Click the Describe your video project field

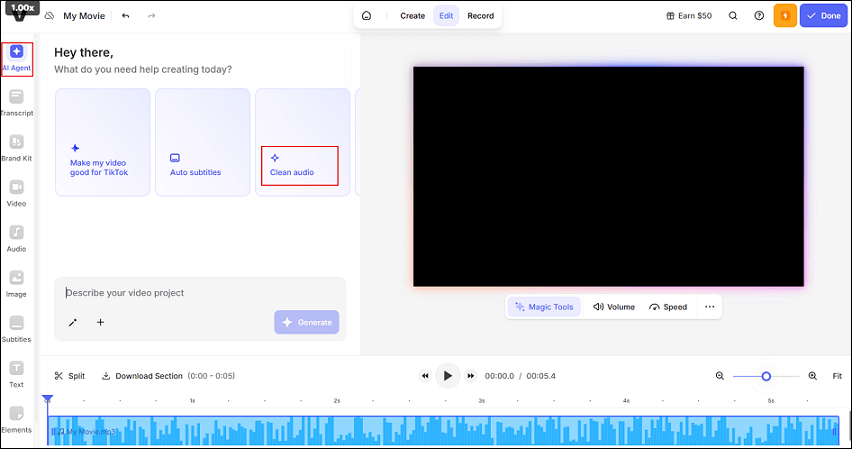[x=200, y=292]
